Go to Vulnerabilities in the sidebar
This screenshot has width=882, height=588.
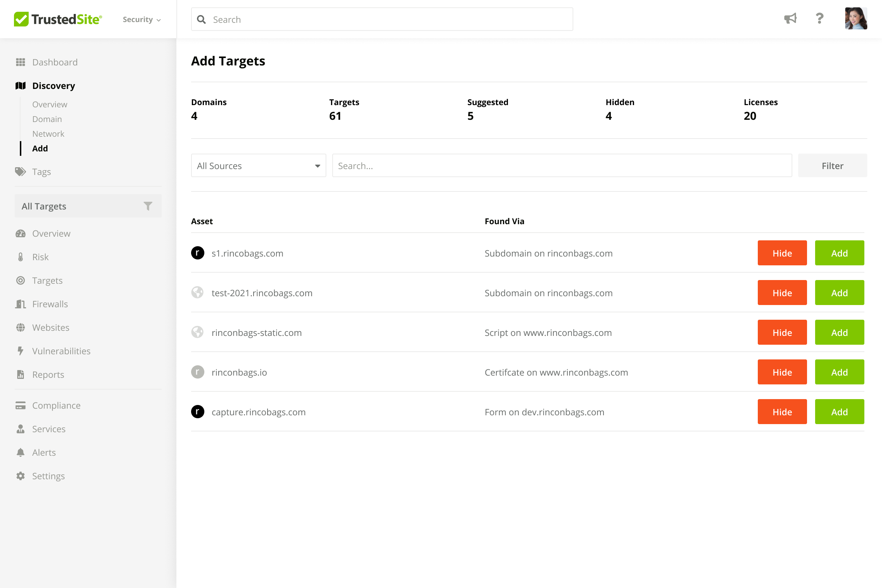pyautogui.click(x=61, y=351)
